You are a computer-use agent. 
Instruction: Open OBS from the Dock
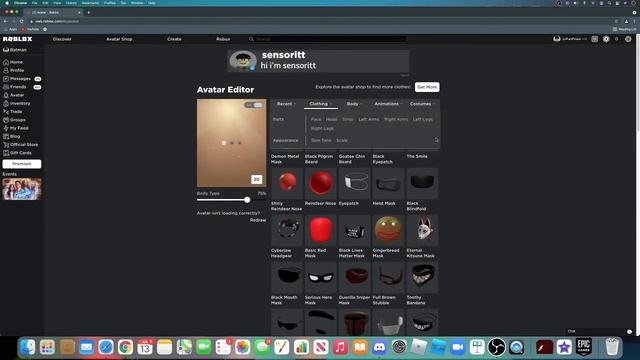(496, 347)
